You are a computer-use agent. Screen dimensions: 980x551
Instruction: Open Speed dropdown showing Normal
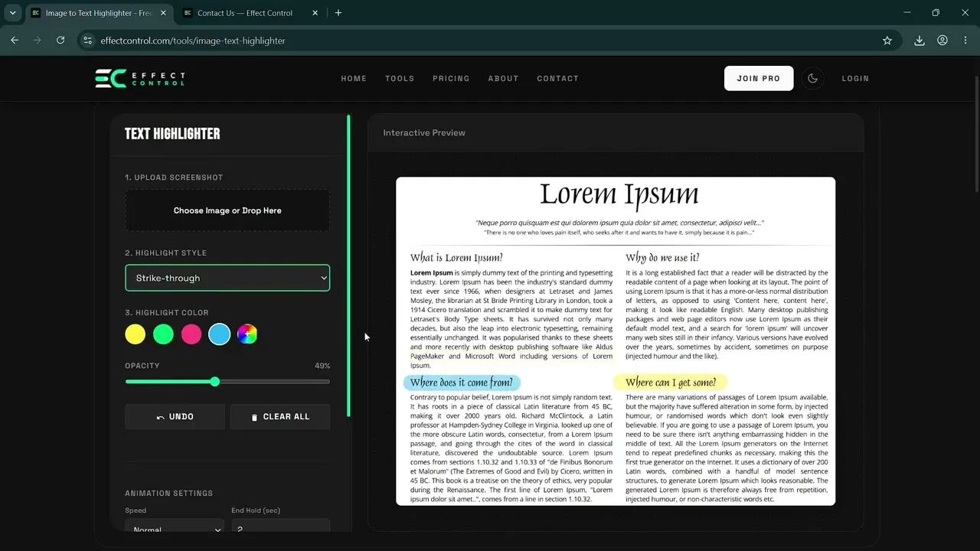(x=175, y=526)
